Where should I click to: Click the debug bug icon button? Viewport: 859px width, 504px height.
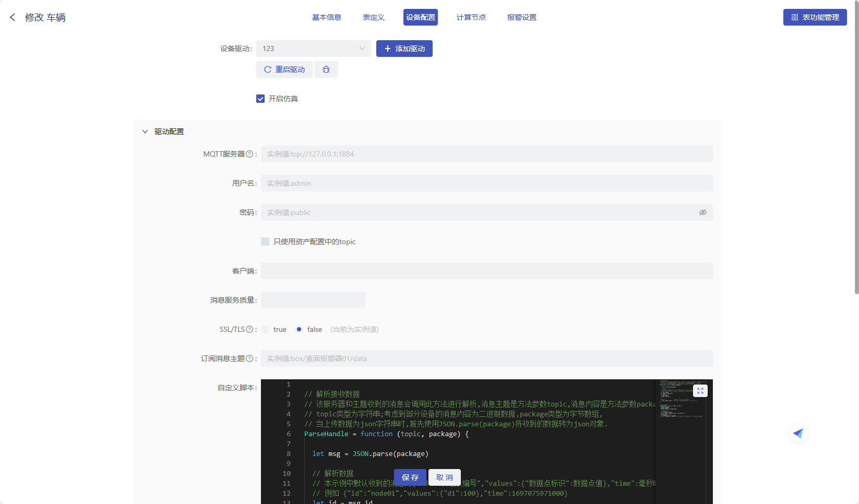click(326, 69)
